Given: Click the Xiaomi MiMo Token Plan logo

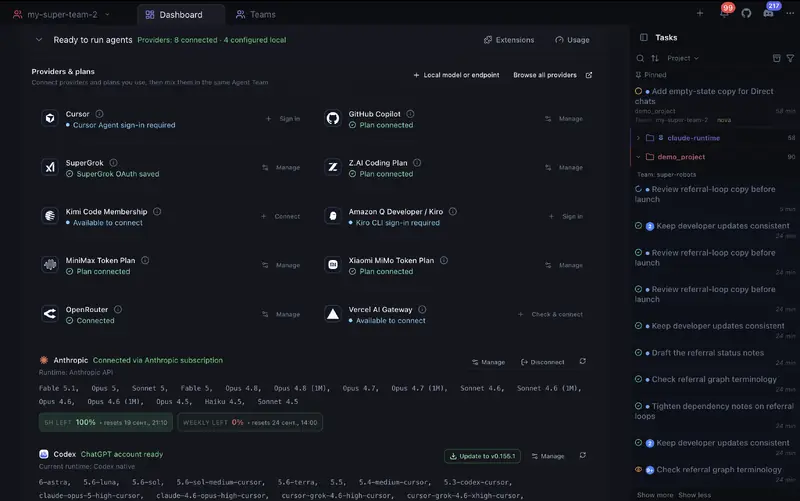Looking at the screenshot, I should tap(333, 265).
